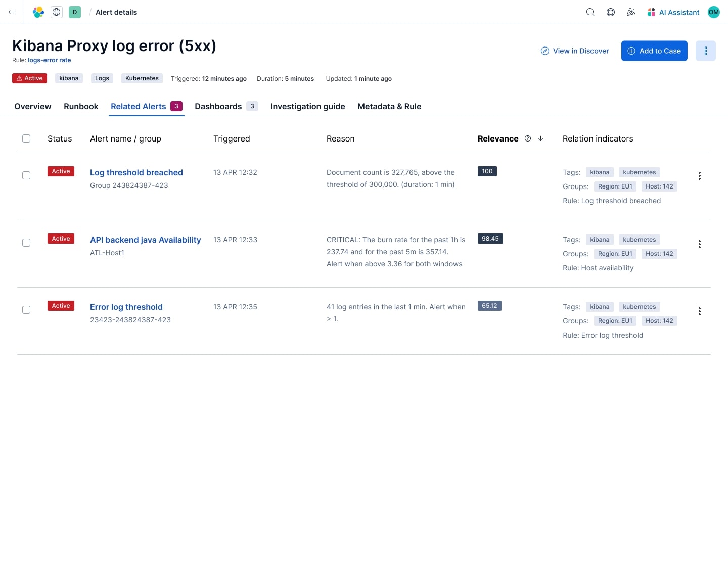Image resolution: width=728 pixels, height=564 pixels.
Task: Click the Kubernetes tag in the header
Action: tap(142, 78)
